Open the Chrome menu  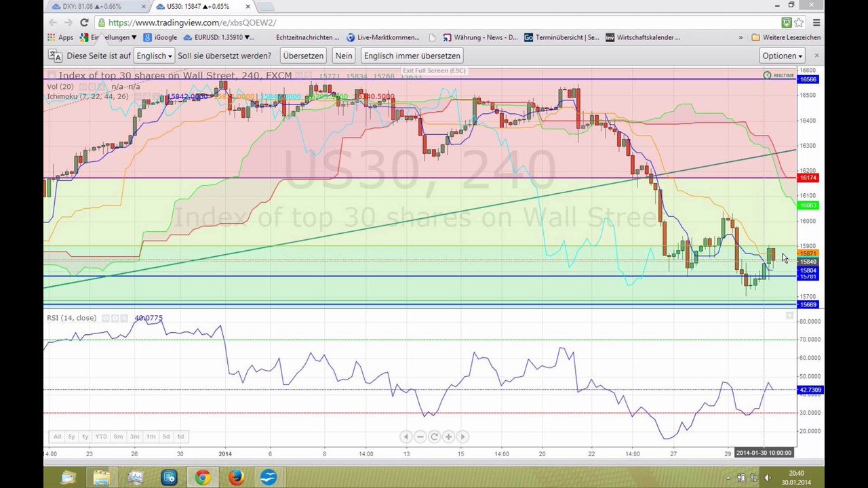[x=816, y=22]
